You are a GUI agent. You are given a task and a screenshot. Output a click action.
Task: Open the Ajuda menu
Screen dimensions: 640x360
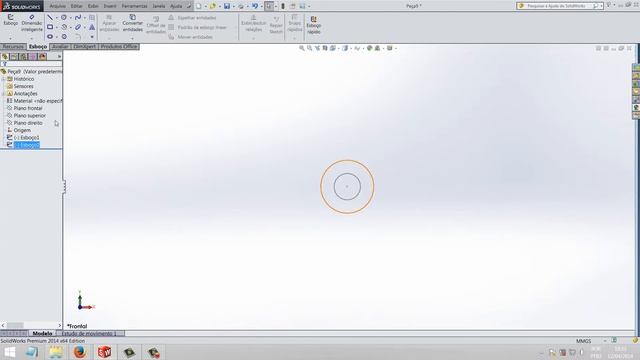(x=176, y=6)
